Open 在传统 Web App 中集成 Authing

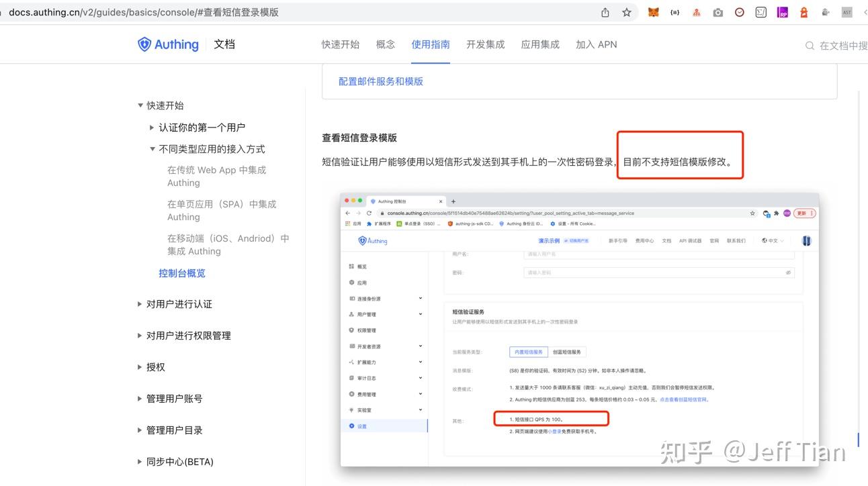217,177
